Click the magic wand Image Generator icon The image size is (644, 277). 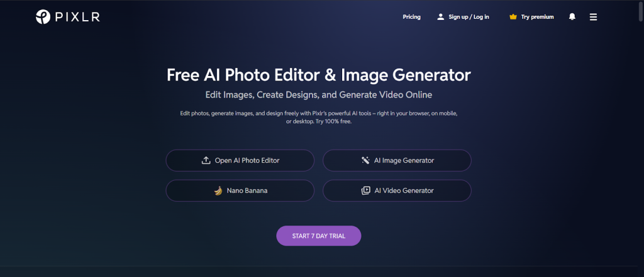click(365, 160)
